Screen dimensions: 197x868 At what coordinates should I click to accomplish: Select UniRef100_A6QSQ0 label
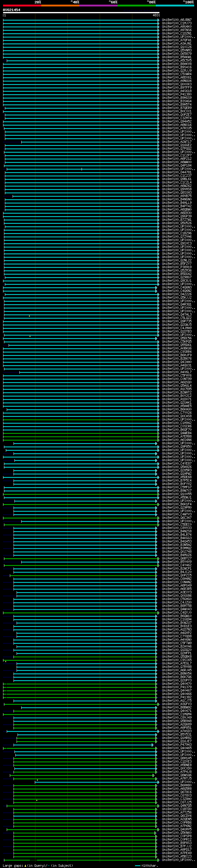[177, 382]
